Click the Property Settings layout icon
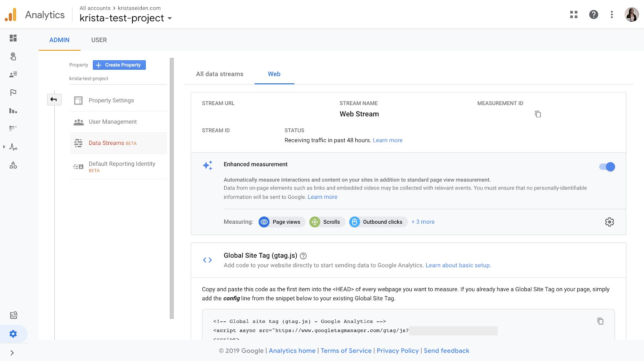Viewport: 644px width, 361px height. (78, 101)
